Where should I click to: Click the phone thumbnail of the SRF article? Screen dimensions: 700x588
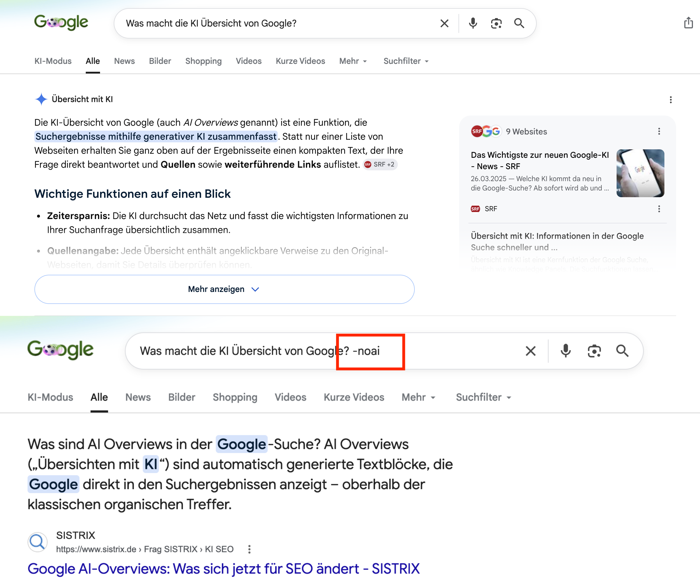click(640, 173)
